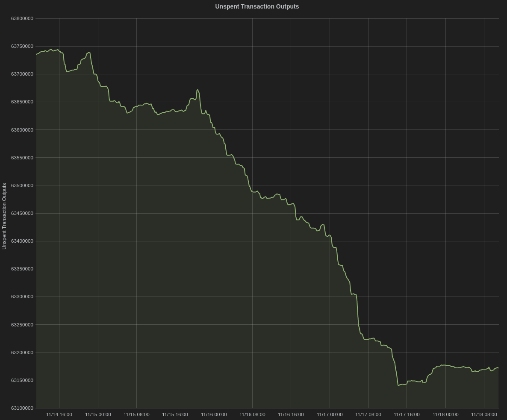Click the 11/16 16:00 time axis label
The width and height of the screenshot is (507, 420).
[291, 414]
